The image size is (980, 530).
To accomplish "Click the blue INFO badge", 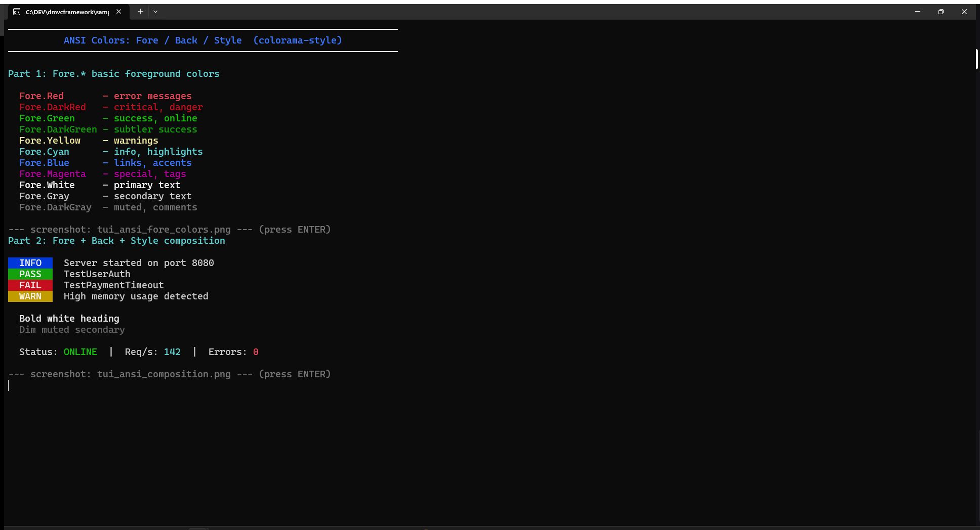I will (30, 263).
